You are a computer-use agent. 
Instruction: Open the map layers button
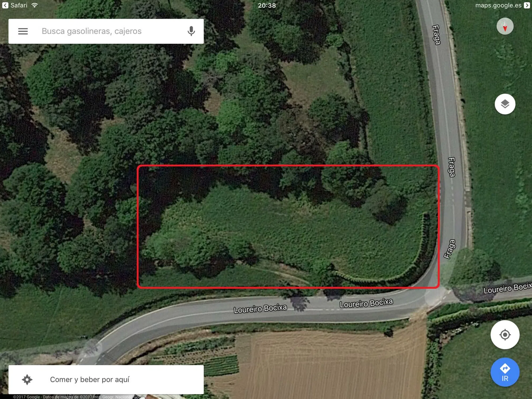tap(505, 104)
